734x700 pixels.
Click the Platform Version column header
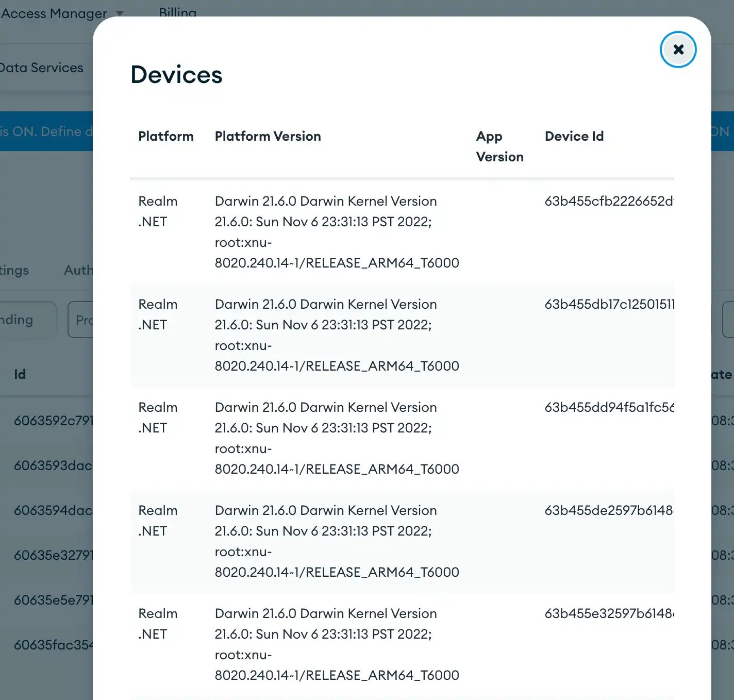tap(268, 136)
